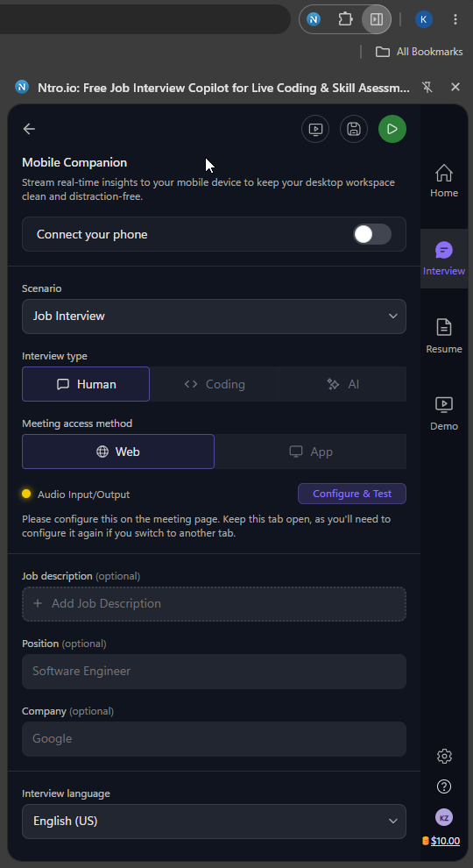Click the Ntro logo in panel header
The image size is (473, 868).
(22, 87)
